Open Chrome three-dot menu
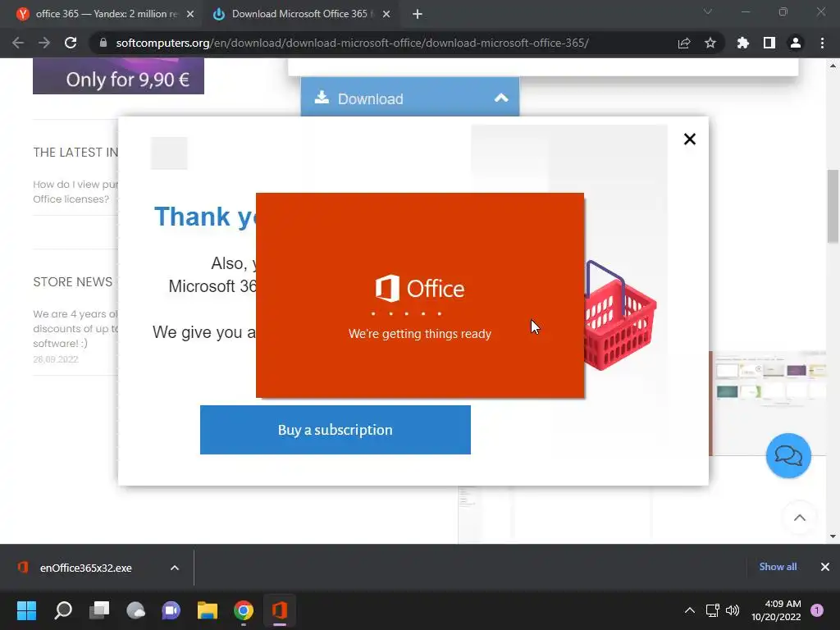The width and height of the screenshot is (840, 630). coord(822,43)
